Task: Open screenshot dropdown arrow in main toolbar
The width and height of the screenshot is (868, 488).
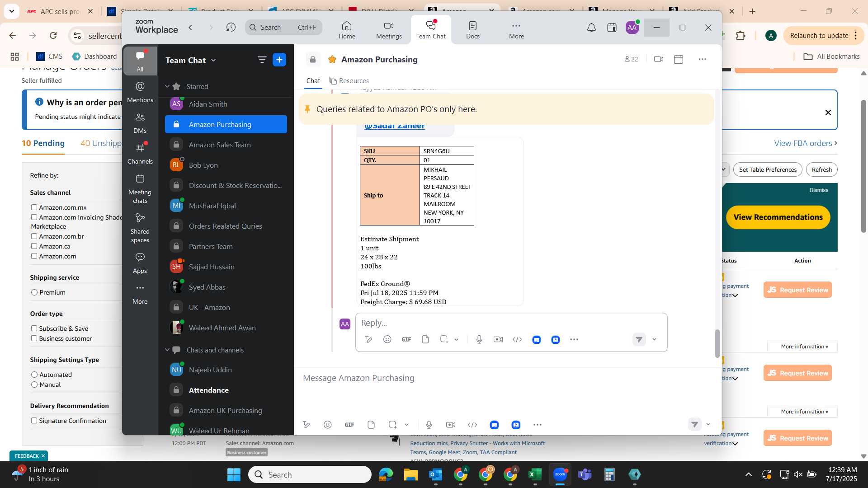Action: (x=406, y=425)
